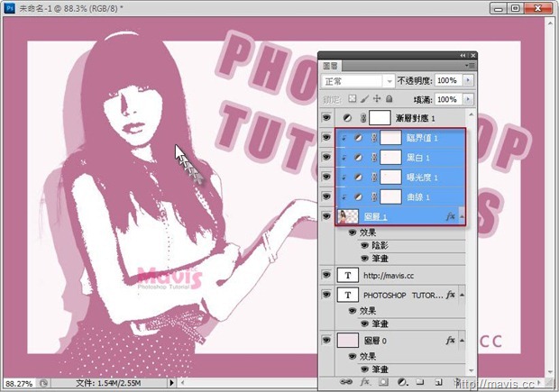Click the lock transparent pixels icon
Image resolution: width=559 pixels, height=392 pixels.
pyautogui.click(x=353, y=99)
